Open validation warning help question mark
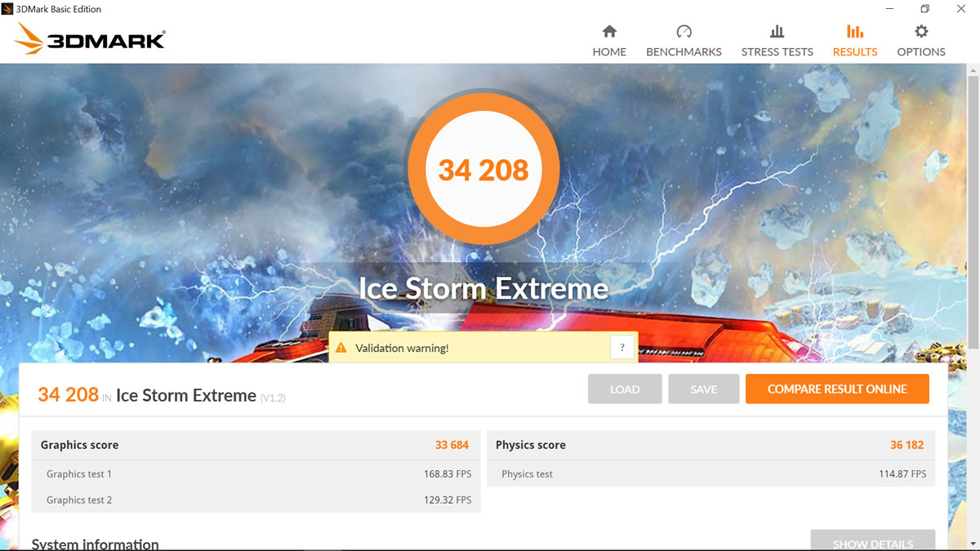The height and width of the screenshot is (551, 980). [x=622, y=347]
